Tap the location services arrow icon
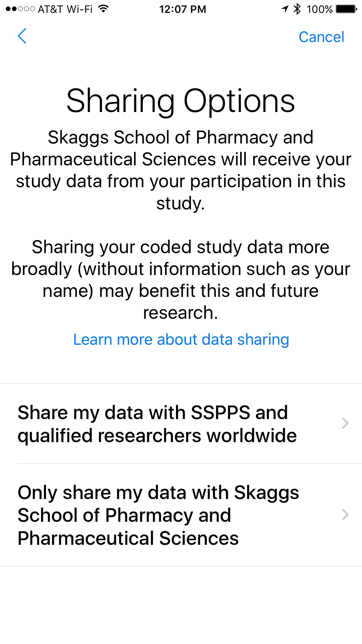Screen dimensions: 362x644 tap(284, 9)
